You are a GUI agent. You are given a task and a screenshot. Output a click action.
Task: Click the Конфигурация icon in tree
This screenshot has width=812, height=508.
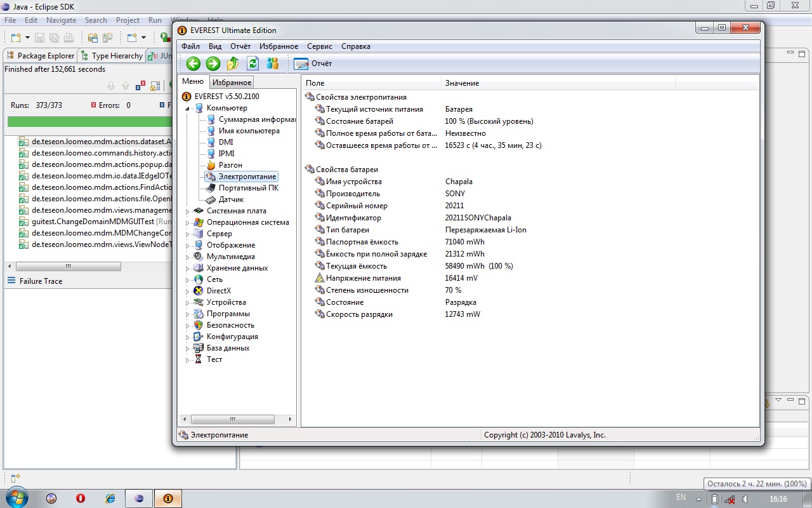[x=199, y=337]
